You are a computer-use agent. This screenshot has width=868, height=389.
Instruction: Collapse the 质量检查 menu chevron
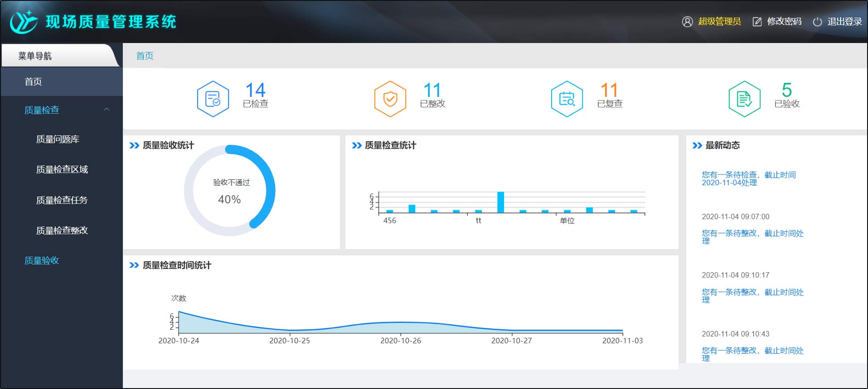coord(107,110)
